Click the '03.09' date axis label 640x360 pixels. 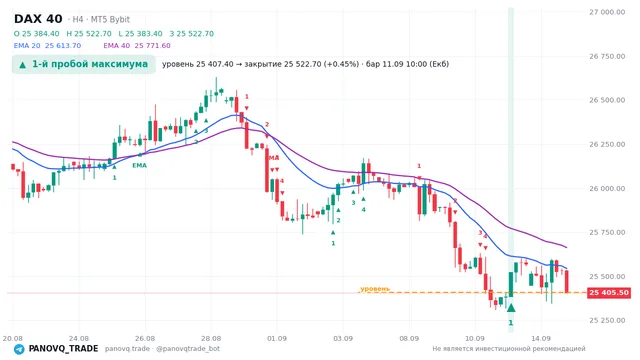pos(343,338)
